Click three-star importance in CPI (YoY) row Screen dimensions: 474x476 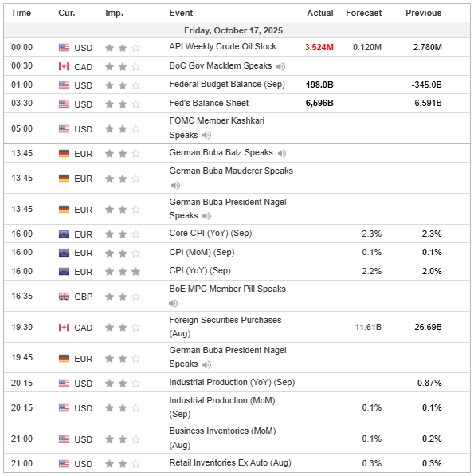coord(123,271)
